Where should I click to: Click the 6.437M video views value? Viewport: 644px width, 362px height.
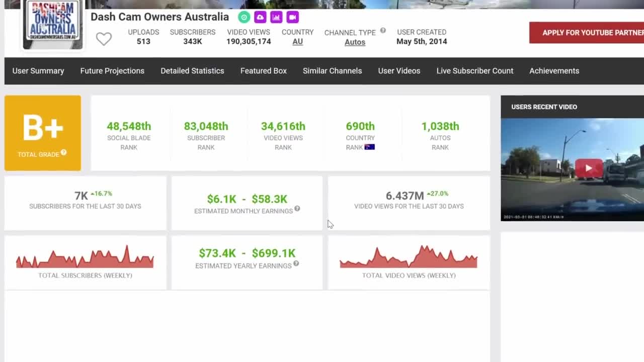405,196
